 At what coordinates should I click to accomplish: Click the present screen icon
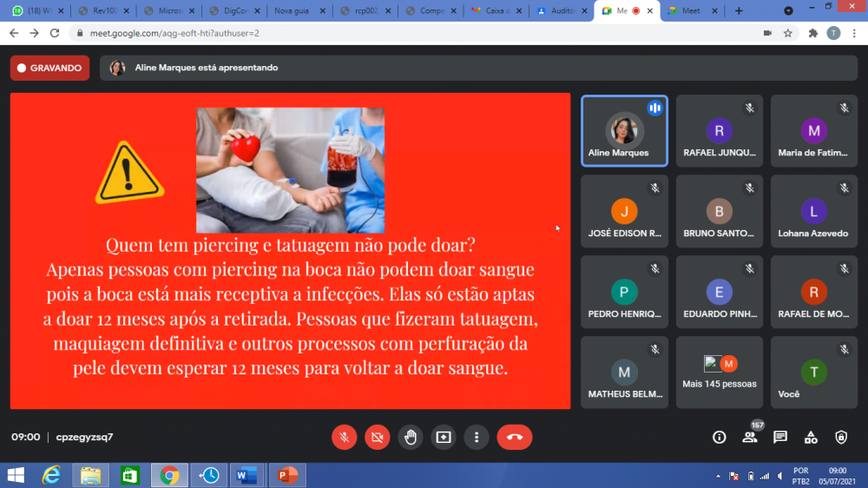(x=444, y=438)
